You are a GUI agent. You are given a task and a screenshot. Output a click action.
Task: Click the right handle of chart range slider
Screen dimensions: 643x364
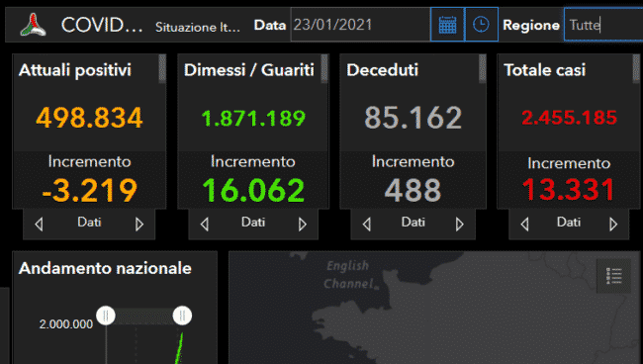182,316
